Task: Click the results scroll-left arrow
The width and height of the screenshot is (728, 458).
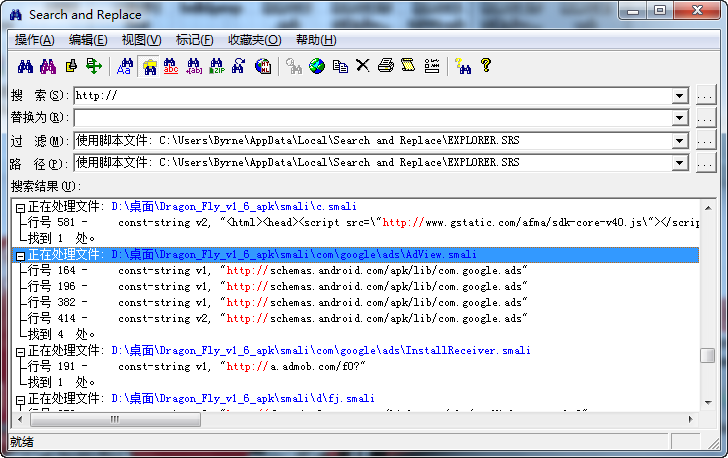Action: (20, 419)
